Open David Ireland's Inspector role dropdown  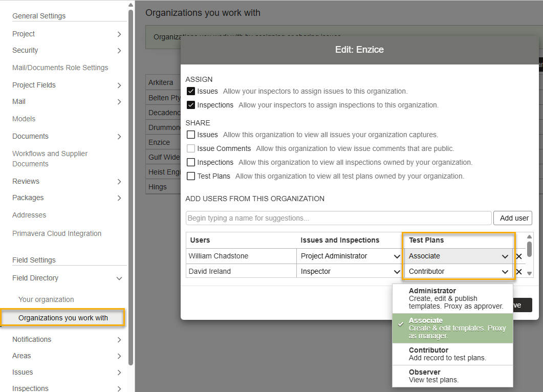tap(350, 272)
